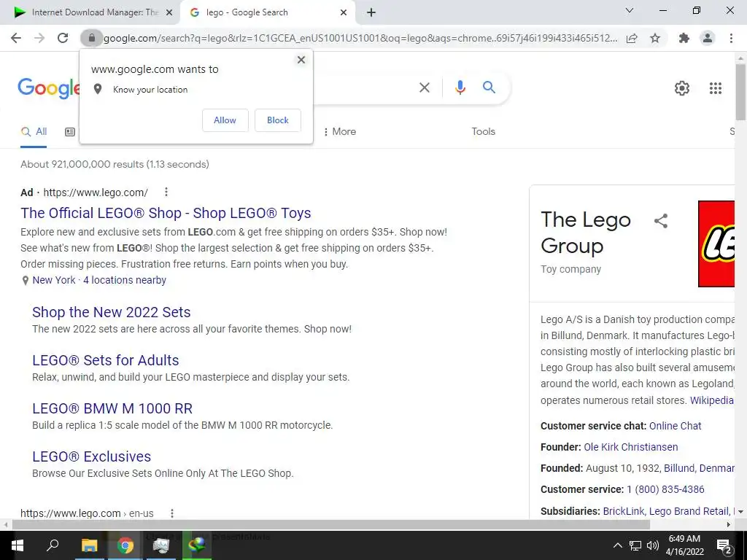Image resolution: width=747 pixels, height=560 pixels.
Task: Open options for www.lego.com en-us result
Action: coord(172,513)
